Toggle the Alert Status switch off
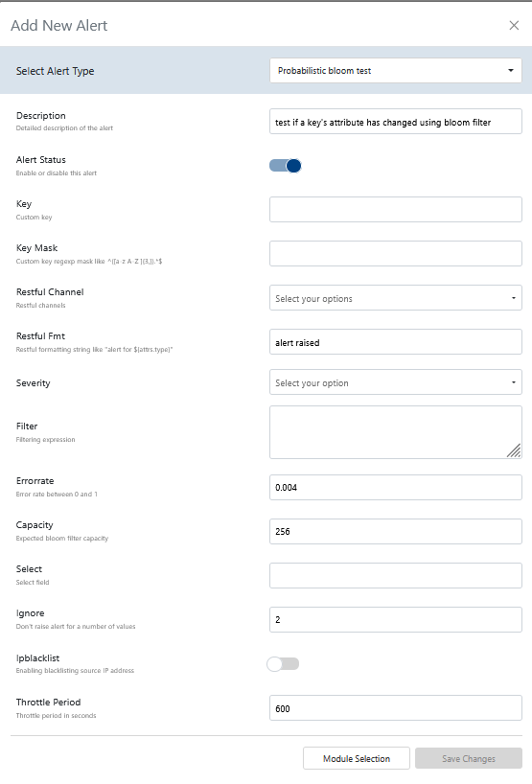The height and width of the screenshot is (784, 532). pos(285,166)
